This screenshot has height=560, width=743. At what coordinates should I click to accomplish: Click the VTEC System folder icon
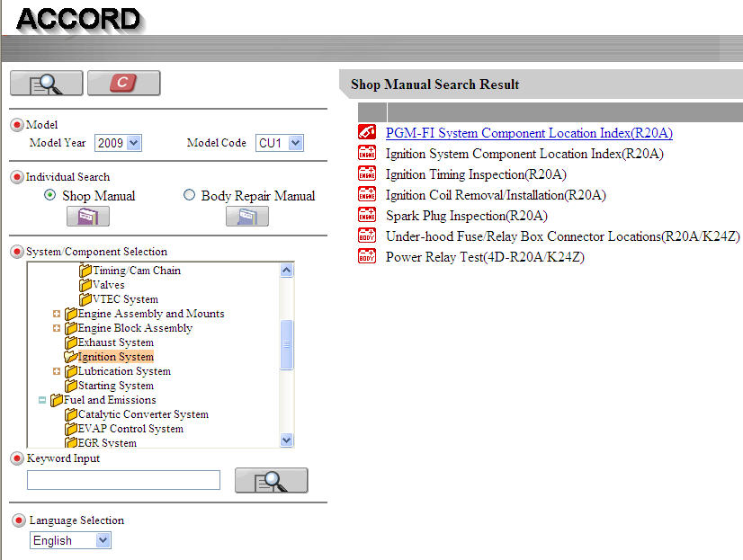tap(85, 299)
